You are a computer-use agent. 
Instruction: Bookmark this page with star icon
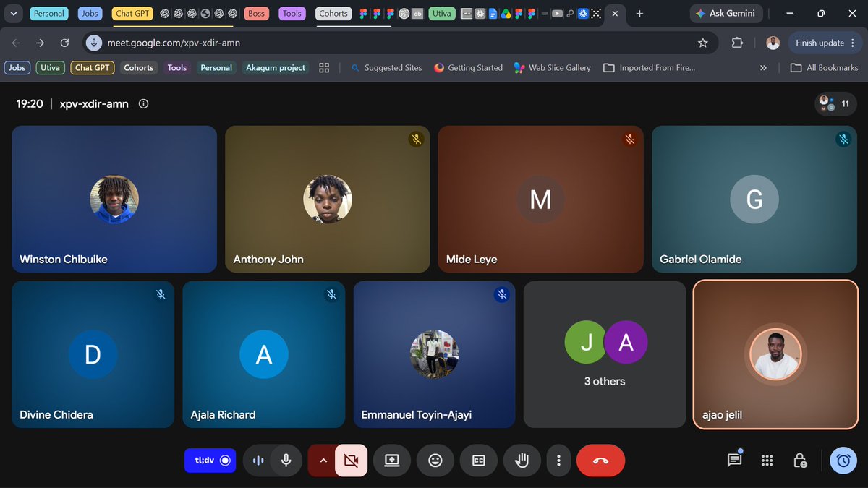point(702,43)
